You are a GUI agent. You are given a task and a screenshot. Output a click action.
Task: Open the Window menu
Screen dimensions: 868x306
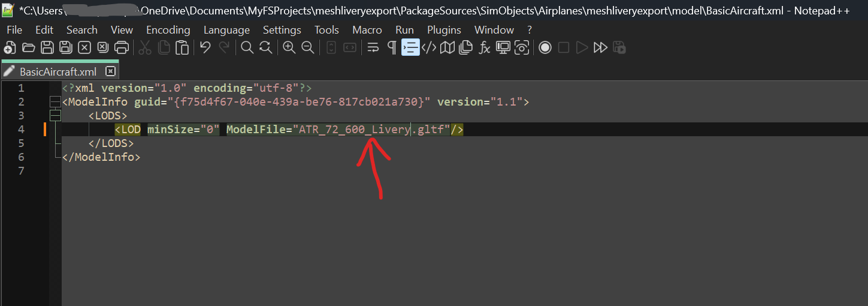click(494, 29)
